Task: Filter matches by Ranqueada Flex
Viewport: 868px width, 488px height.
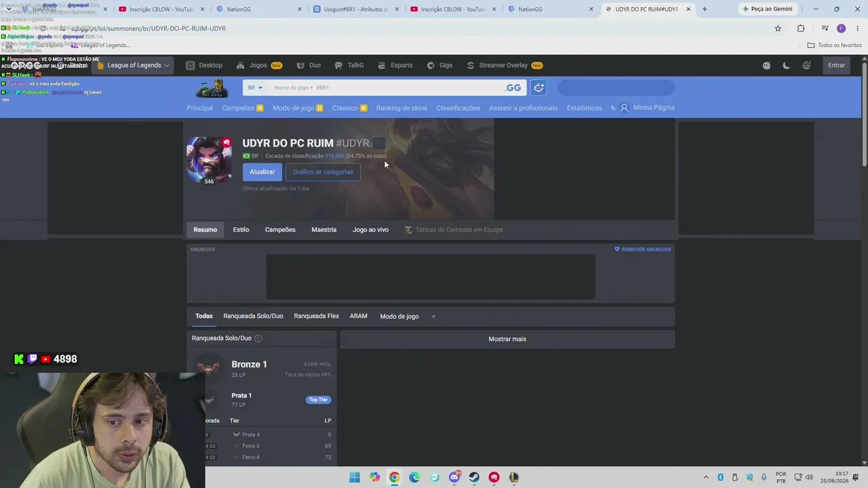Action: (x=317, y=317)
